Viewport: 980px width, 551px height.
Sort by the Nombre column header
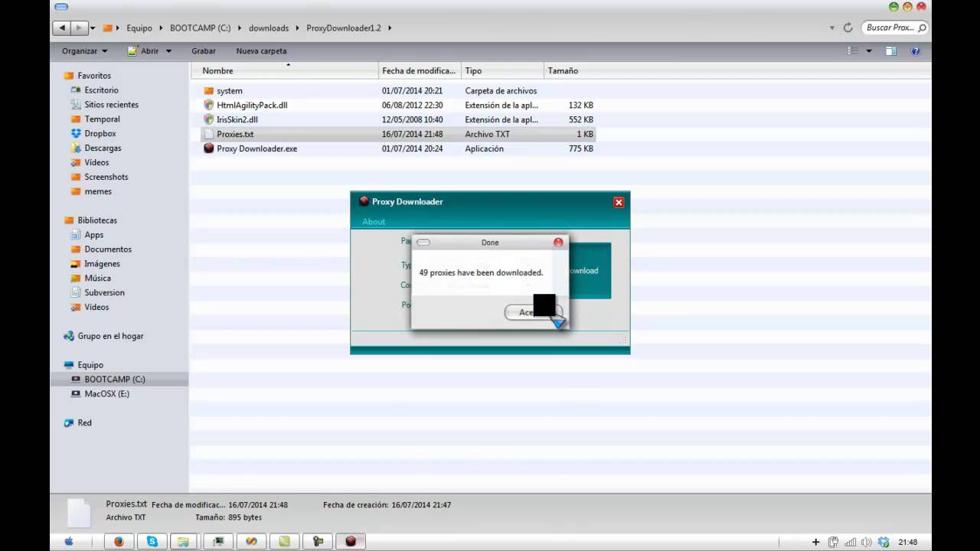(x=285, y=70)
